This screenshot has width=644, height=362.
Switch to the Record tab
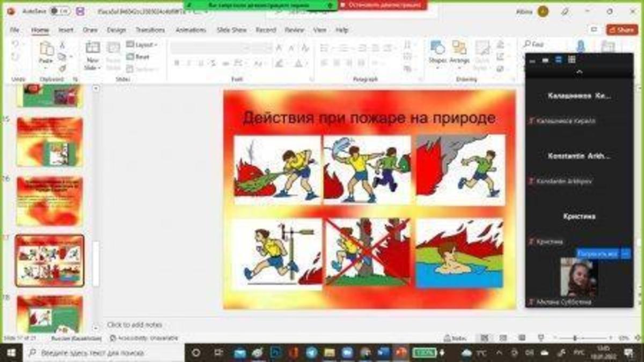pos(266,30)
